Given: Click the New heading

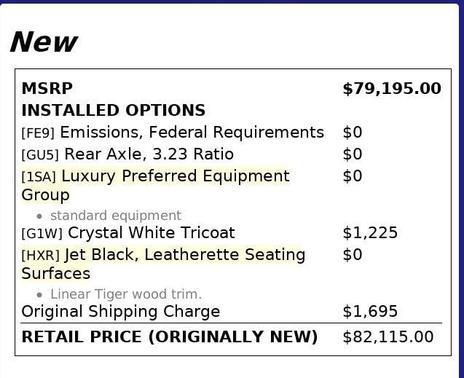Looking at the screenshot, I should tap(44, 42).
